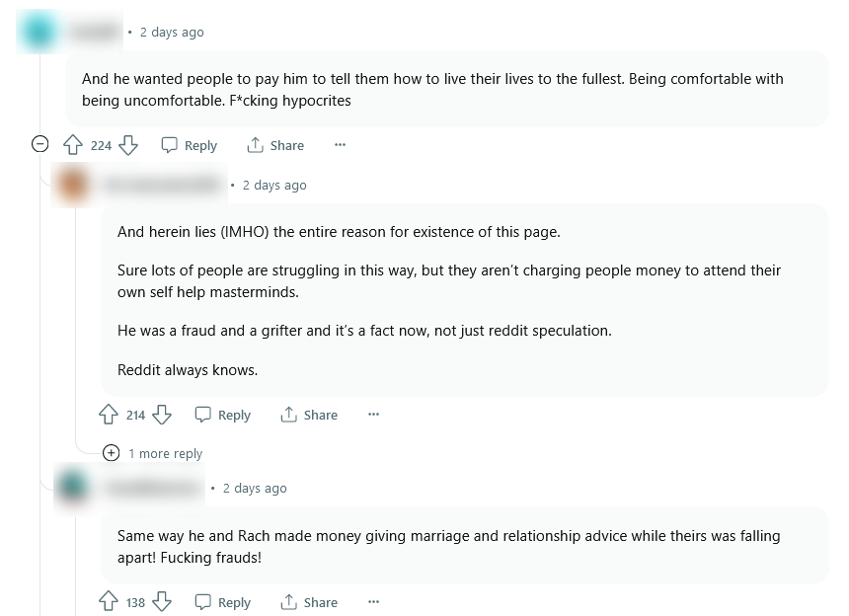
Task: Click the third comment's '2 days ago' timestamp
Action: pyautogui.click(x=255, y=488)
